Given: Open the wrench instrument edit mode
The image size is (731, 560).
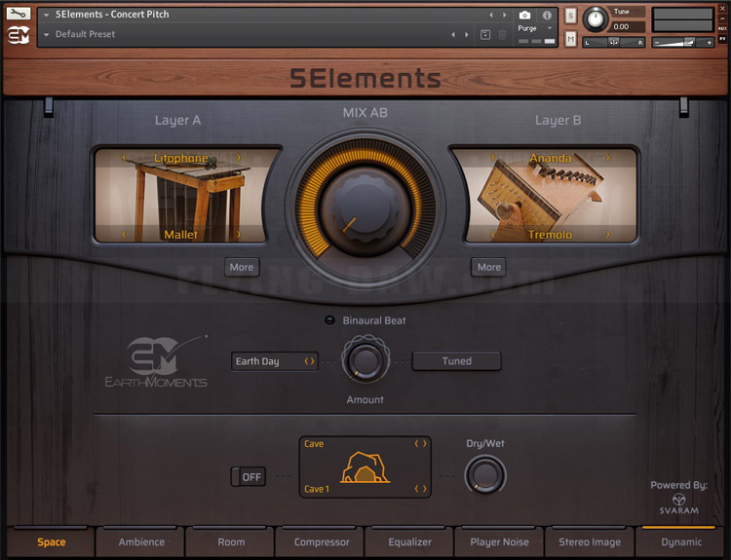Looking at the screenshot, I should (19, 13).
